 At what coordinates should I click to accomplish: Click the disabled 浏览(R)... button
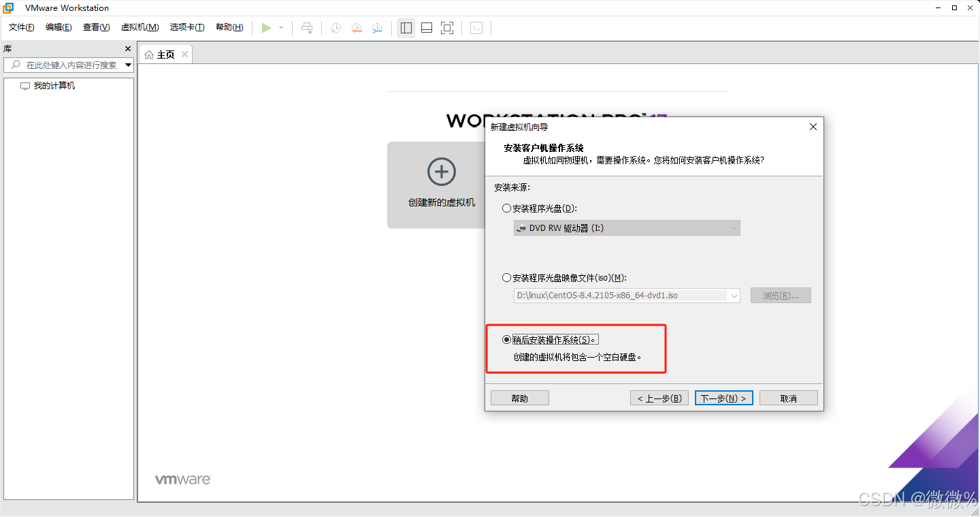coord(781,296)
